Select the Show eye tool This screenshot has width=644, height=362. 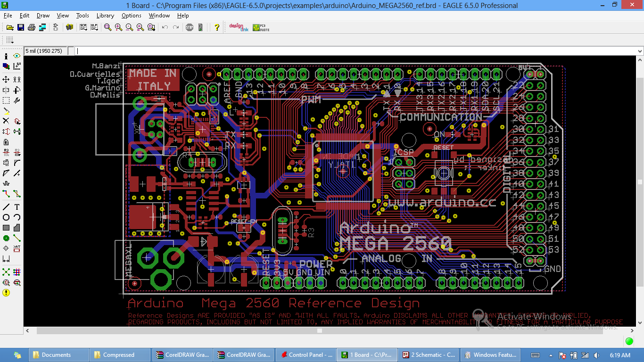[x=17, y=56]
